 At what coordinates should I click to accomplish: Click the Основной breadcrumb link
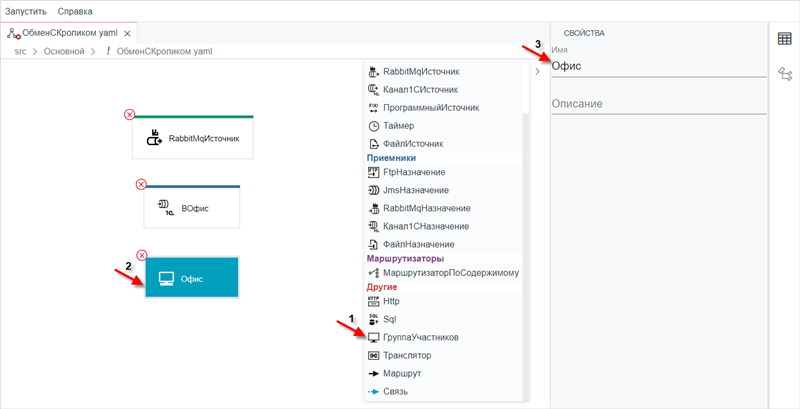tap(64, 51)
